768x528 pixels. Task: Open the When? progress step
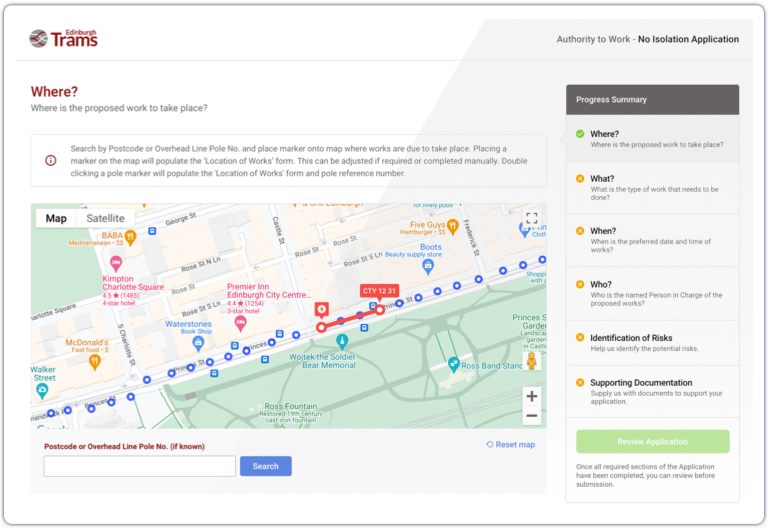click(652, 240)
